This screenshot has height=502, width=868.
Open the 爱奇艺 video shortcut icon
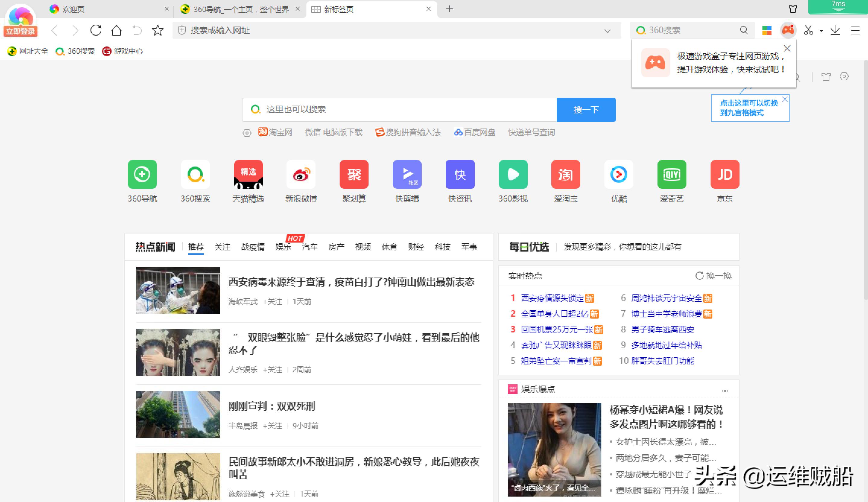pos(671,174)
